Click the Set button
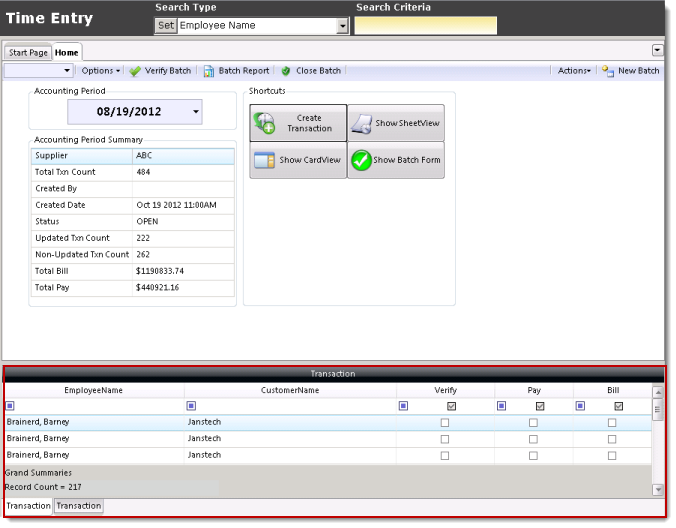 pos(166,25)
